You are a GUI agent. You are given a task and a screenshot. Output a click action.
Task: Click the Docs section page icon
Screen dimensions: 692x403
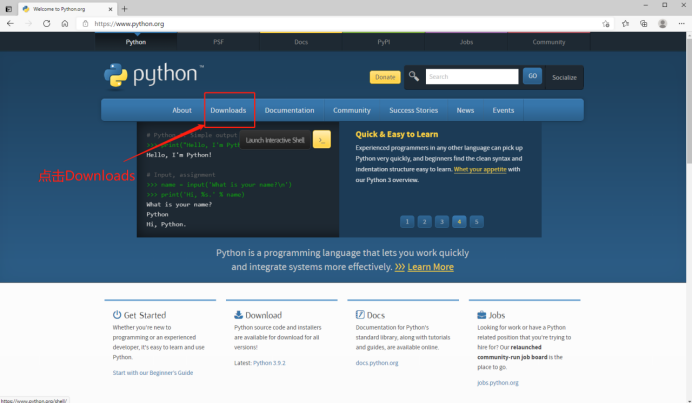coord(360,315)
